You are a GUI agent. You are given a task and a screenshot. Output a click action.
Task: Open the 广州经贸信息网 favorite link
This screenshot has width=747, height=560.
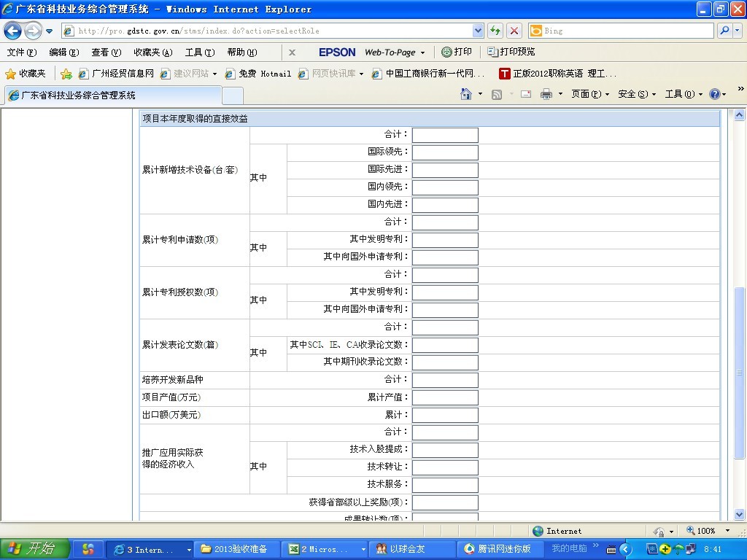coord(116,74)
